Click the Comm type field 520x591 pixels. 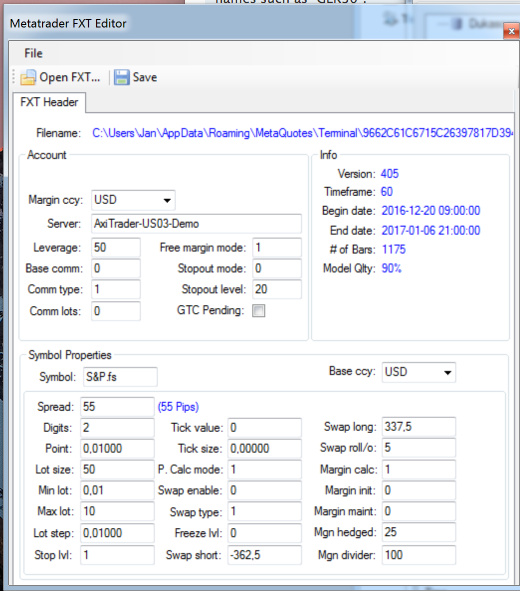click(116, 289)
